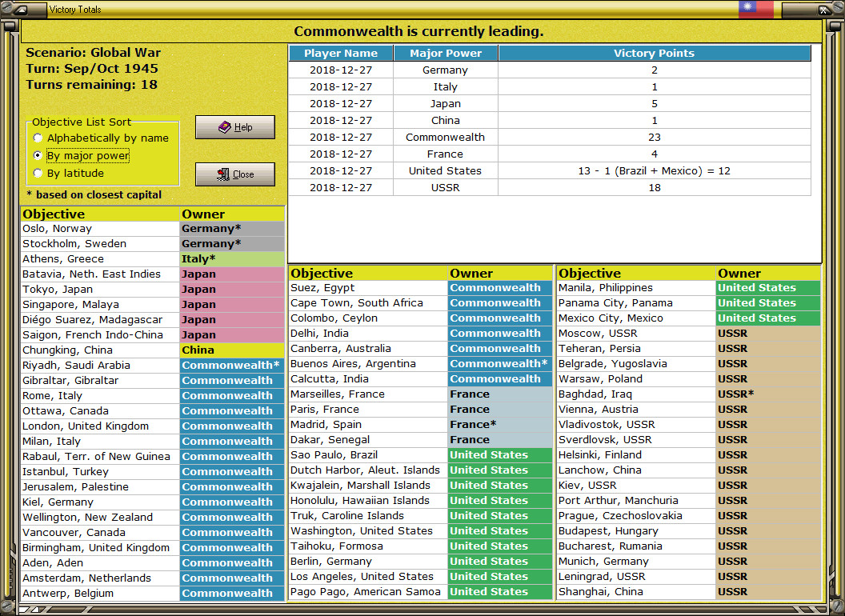Click the Germany* owner cell for Oslo

coord(232,229)
